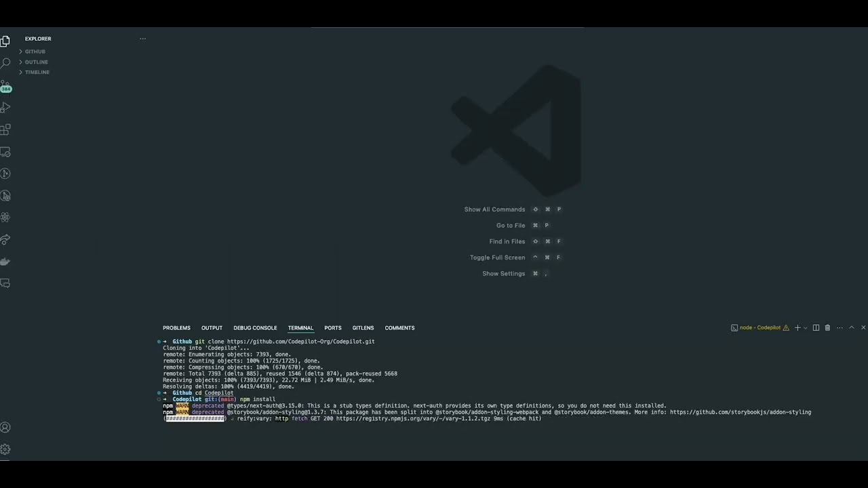Viewport: 868px width, 488px height.
Task: Click the storybookjs addon-styling GitHub link
Action: [741, 412]
